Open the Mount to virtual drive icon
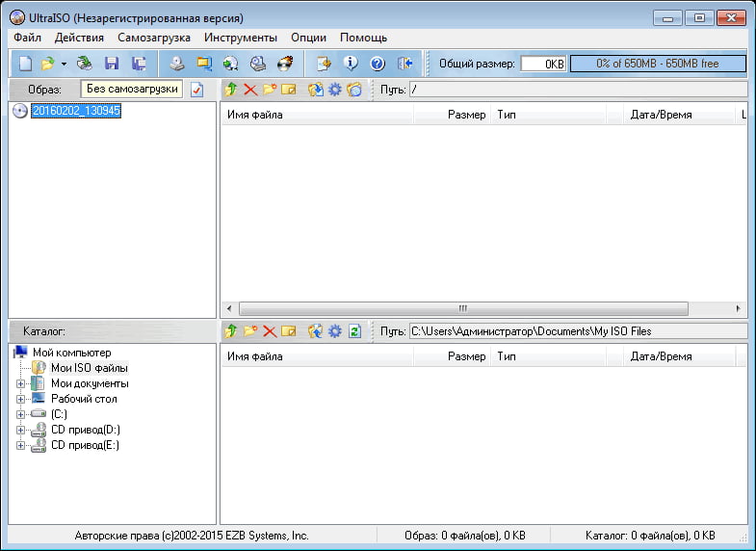The height and width of the screenshot is (551, 756). tap(257, 64)
